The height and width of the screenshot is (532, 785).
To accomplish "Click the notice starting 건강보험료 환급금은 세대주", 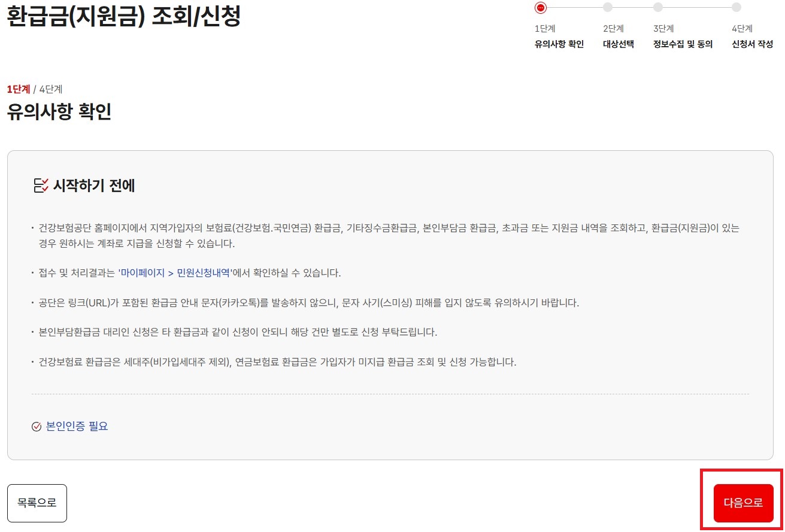I will coord(277,362).
